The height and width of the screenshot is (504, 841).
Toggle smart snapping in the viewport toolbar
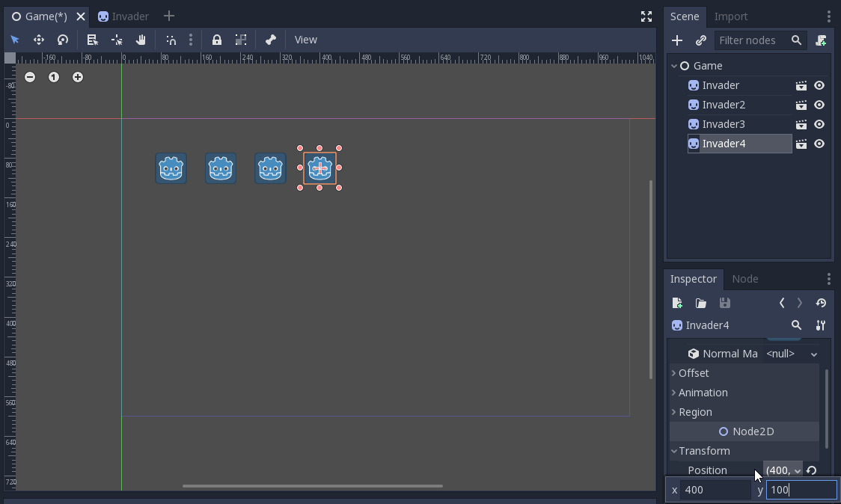(171, 40)
